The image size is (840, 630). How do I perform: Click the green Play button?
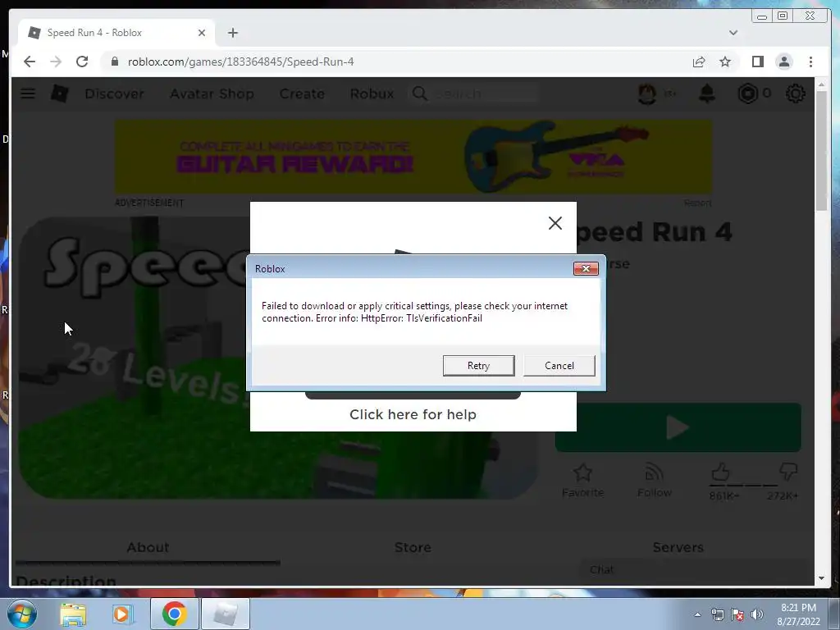point(678,427)
